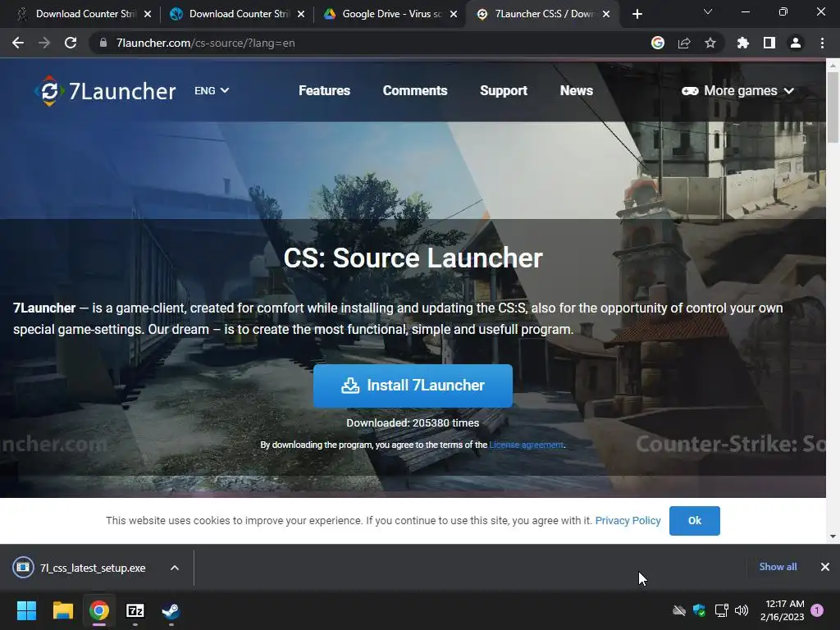
Task: Expand the More games dropdown
Action: click(x=737, y=90)
